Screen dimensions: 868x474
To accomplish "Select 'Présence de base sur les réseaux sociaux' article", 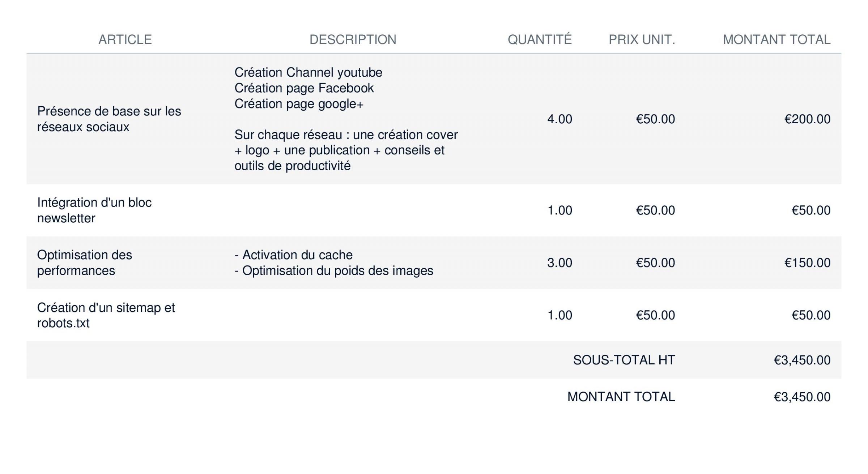I will tap(109, 119).
